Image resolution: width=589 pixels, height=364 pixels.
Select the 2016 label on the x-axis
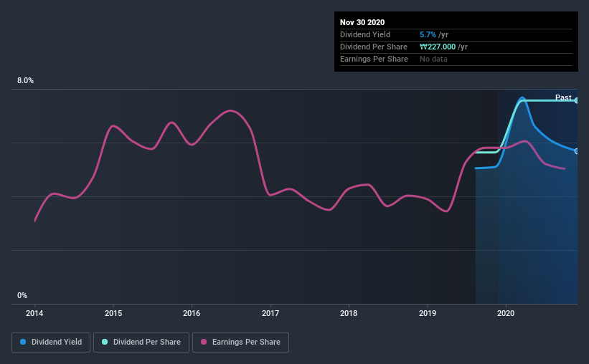coord(192,313)
